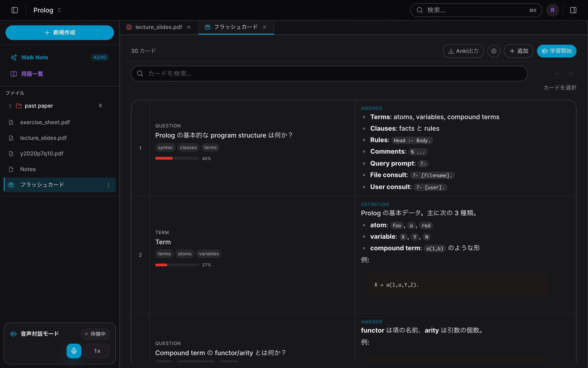Click the 27% progress bar on Term card
The height and width of the screenshot is (368, 588).
click(x=177, y=265)
